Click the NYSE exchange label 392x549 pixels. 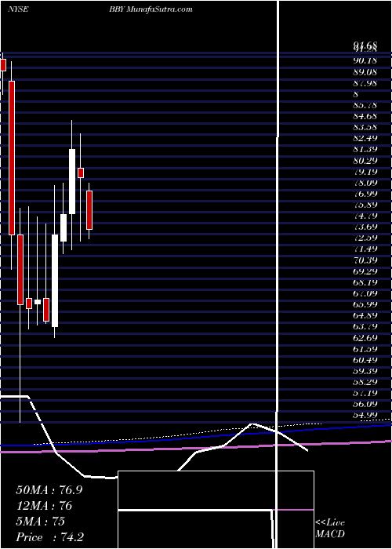point(17,9)
